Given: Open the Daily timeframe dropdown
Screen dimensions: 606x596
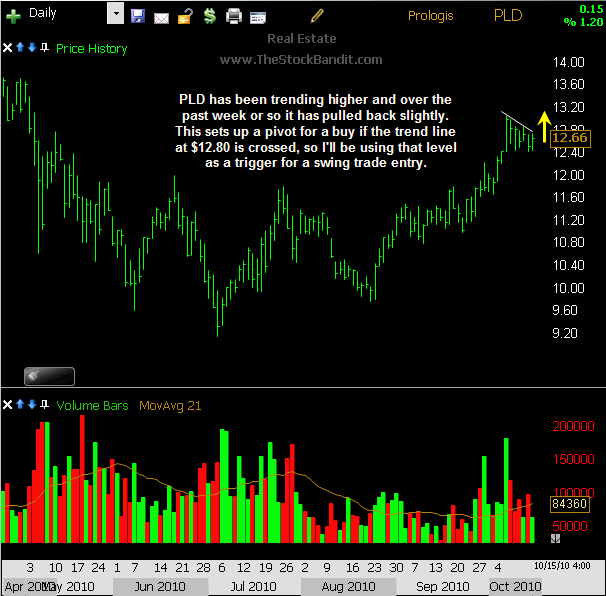Looking at the screenshot, I should pos(115,15).
